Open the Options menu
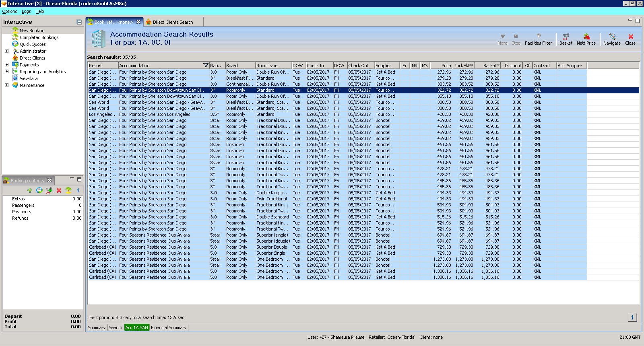 click(x=10, y=11)
